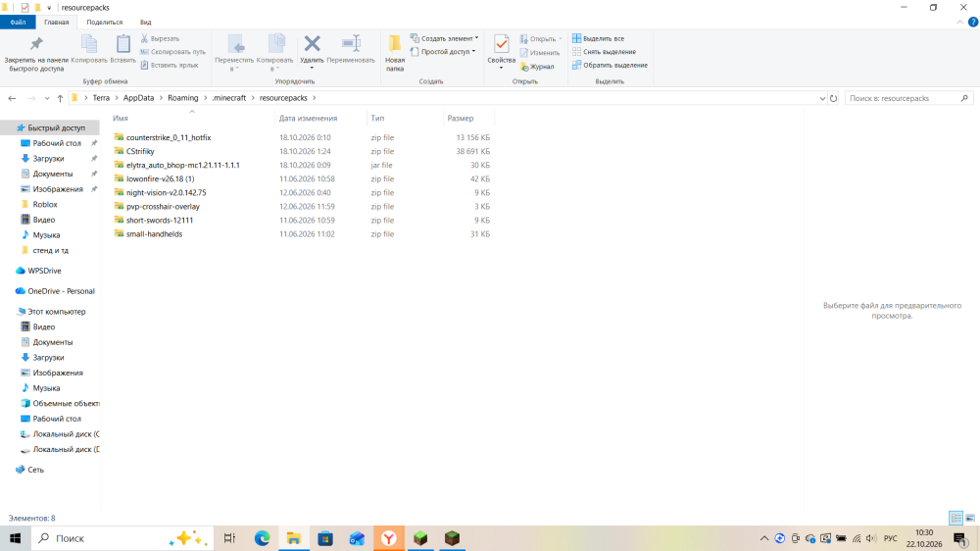Open Создать элемент dropdown
980x551 pixels.
tap(444, 38)
